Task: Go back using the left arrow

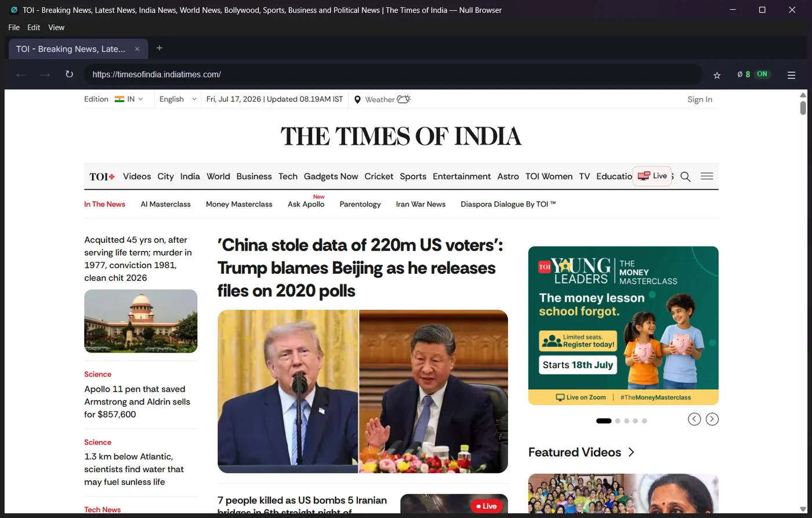Action: pos(21,74)
